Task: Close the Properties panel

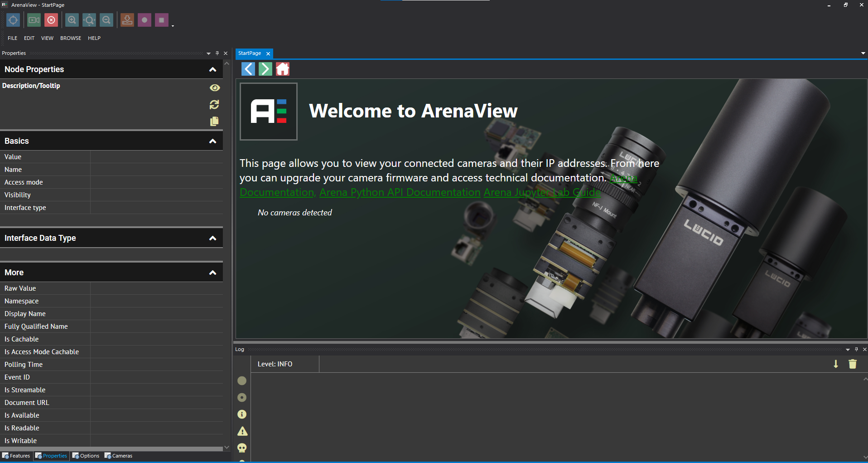Action: (x=226, y=54)
